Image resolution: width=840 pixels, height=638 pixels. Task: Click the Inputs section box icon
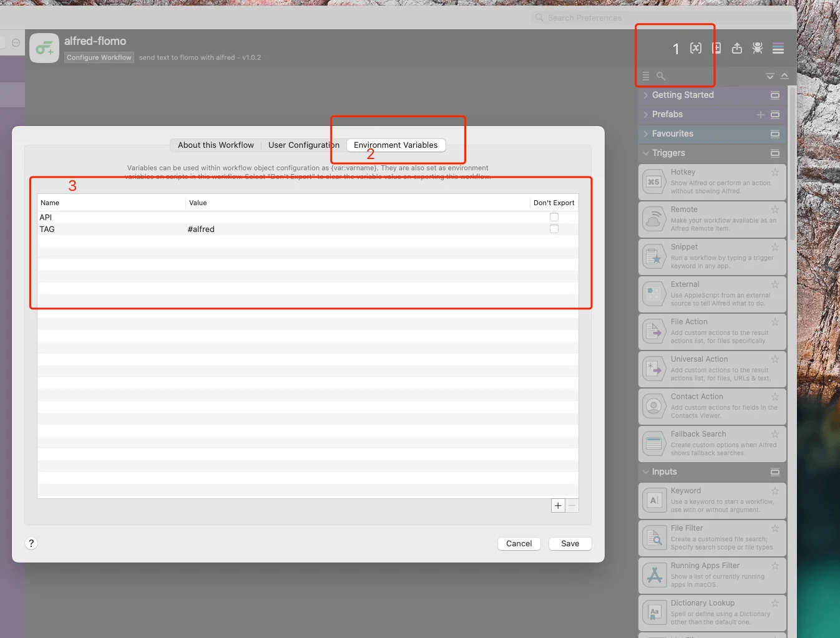pos(775,472)
